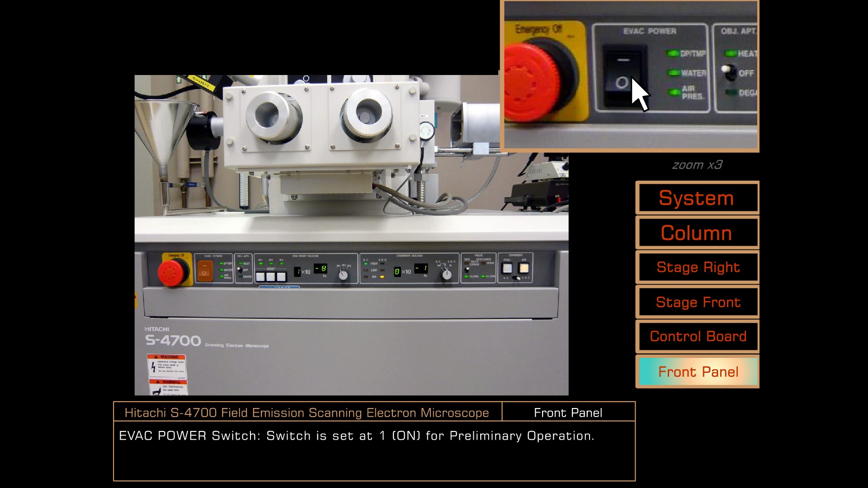Click the AIR PRES. indicator LED on the main panel
This screenshot has width=868, height=488.
pyautogui.click(x=221, y=276)
